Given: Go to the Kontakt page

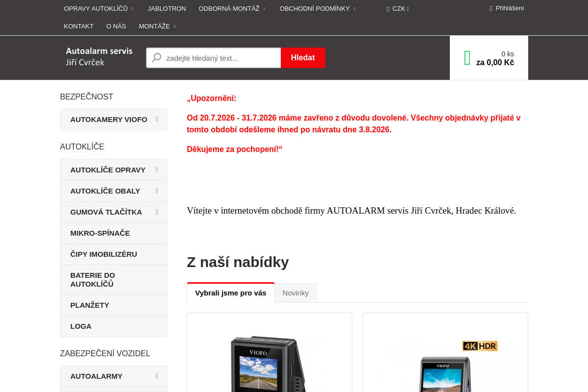Looking at the screenshot, I should click(78, 26).
